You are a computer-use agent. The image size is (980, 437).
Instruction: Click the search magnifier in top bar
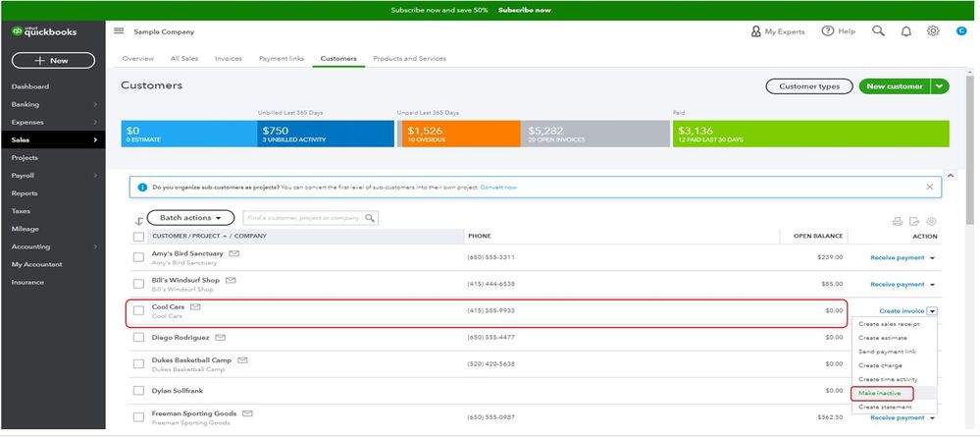[x=878, y=30]
